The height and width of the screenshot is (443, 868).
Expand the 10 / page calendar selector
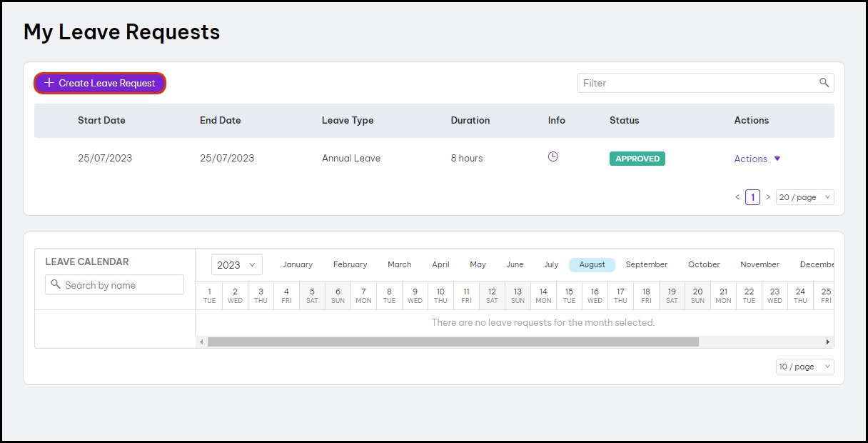pyautogui.click(x=804, y=367)
